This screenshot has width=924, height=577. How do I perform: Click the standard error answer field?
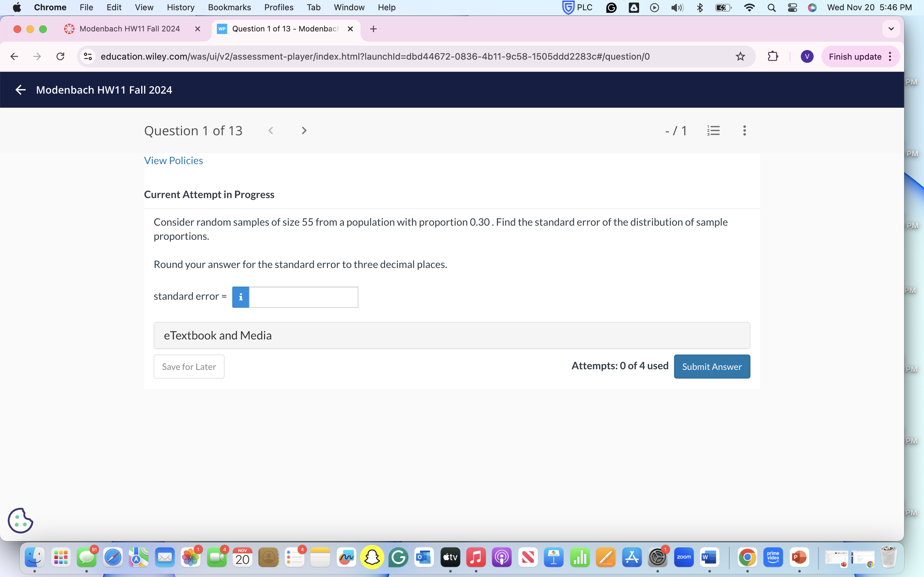304,297
